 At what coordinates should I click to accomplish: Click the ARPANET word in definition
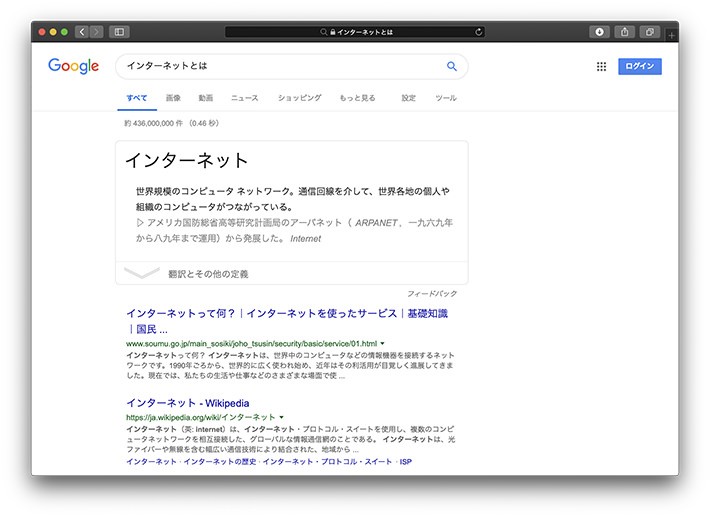coord(376,223)
